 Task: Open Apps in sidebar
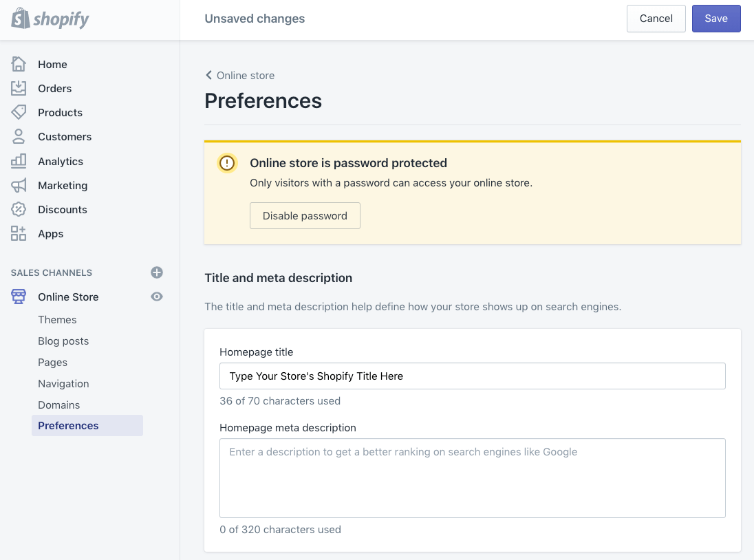tap(50, 234)
